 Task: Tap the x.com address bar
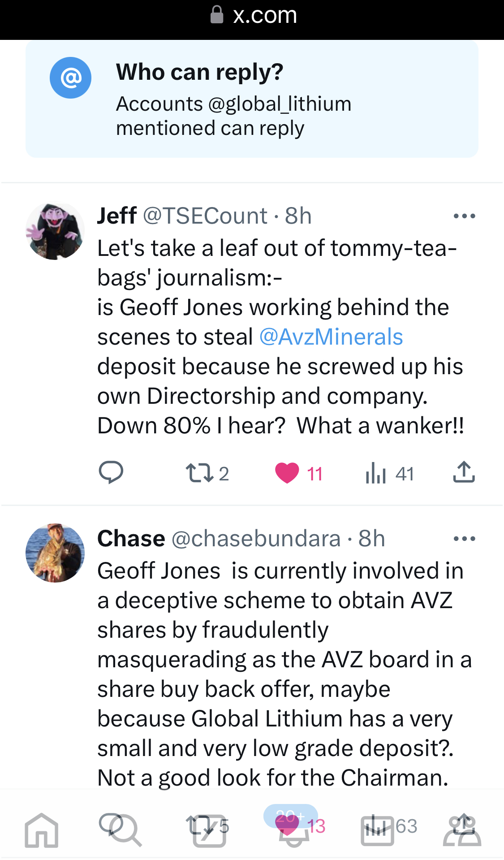(264, 16)
